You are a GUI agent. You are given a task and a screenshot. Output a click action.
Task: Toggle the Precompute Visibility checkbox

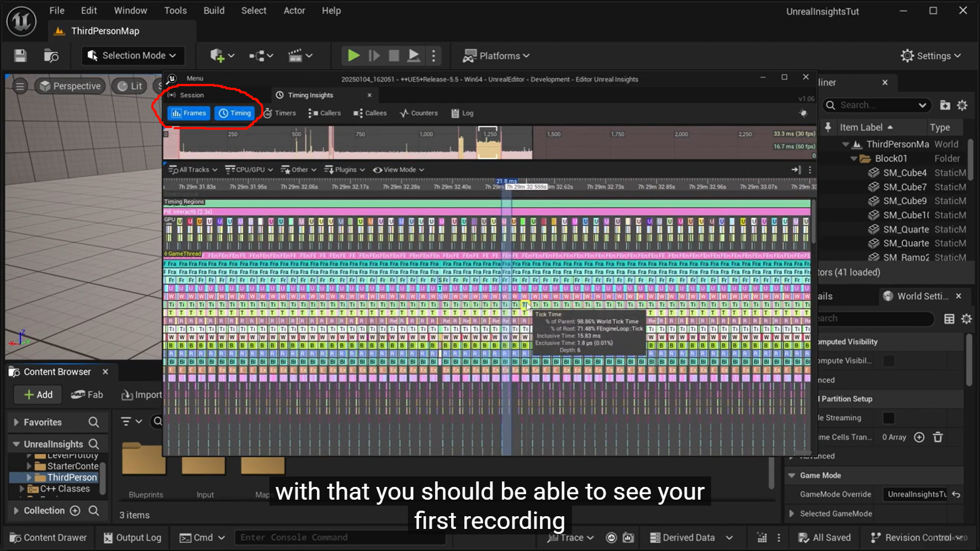(x=888, y=361)
